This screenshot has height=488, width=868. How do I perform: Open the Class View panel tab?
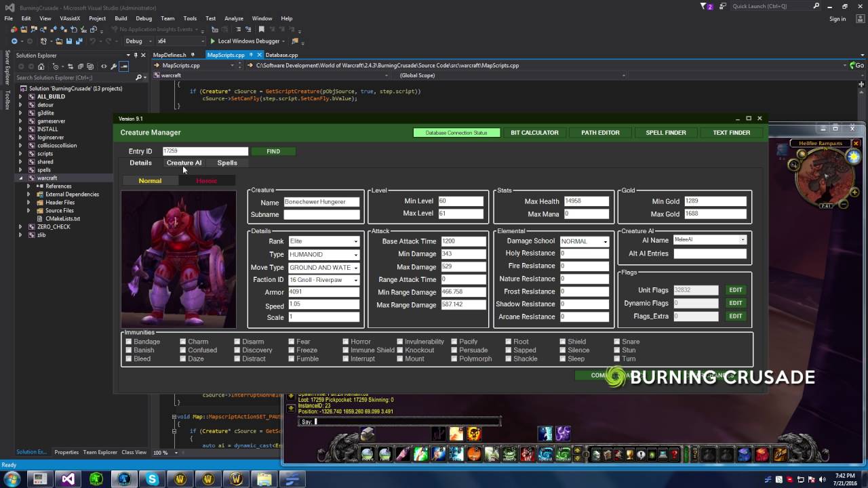tap(134, 452)
